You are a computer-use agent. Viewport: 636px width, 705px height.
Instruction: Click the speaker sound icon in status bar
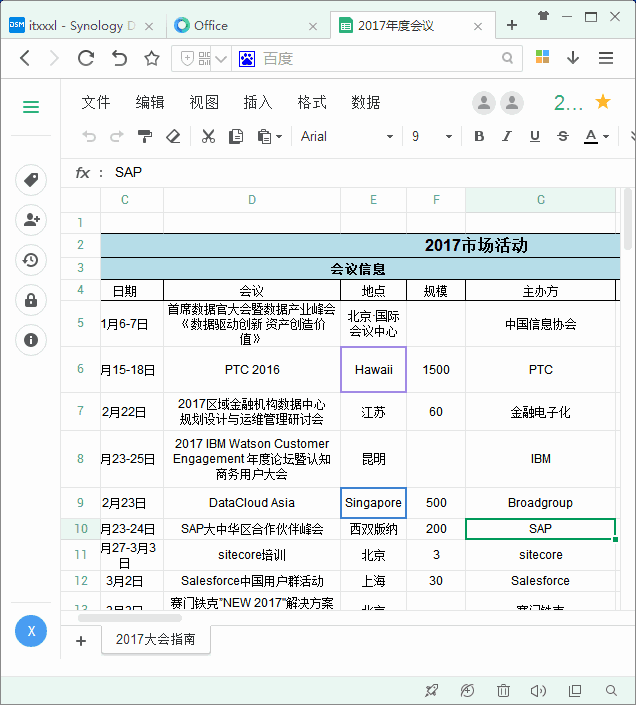coord(538,690)
